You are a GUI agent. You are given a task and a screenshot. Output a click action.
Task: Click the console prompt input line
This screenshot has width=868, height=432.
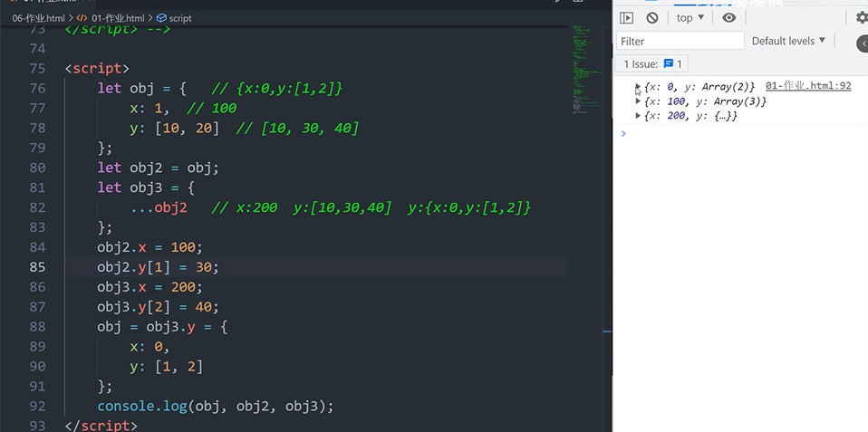point(745,133)
